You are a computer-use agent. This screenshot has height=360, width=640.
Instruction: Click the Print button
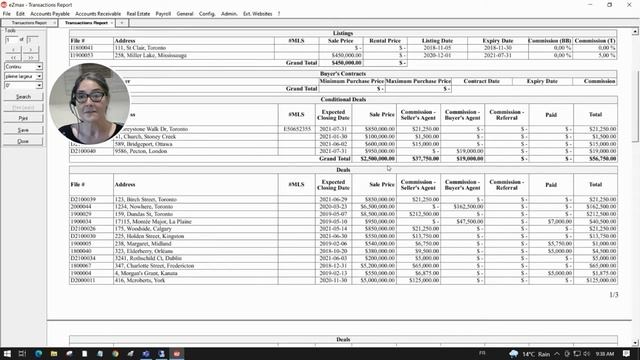[x=23, y=118]
